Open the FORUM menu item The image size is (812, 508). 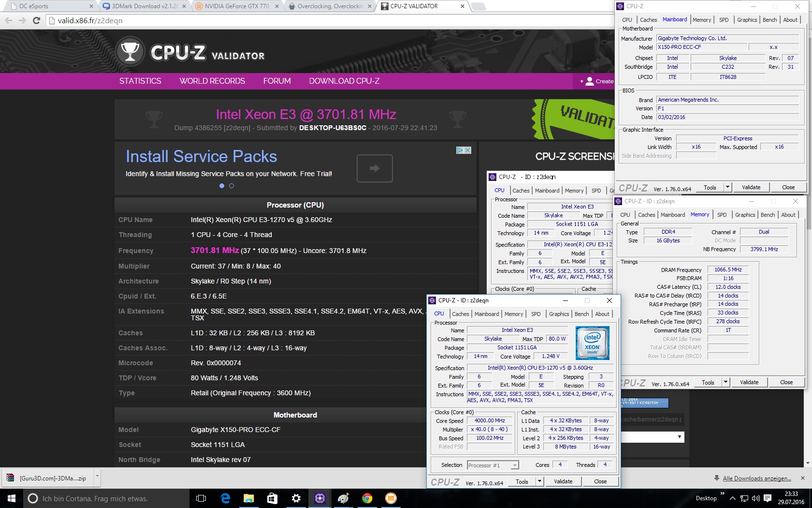[277, 81]
